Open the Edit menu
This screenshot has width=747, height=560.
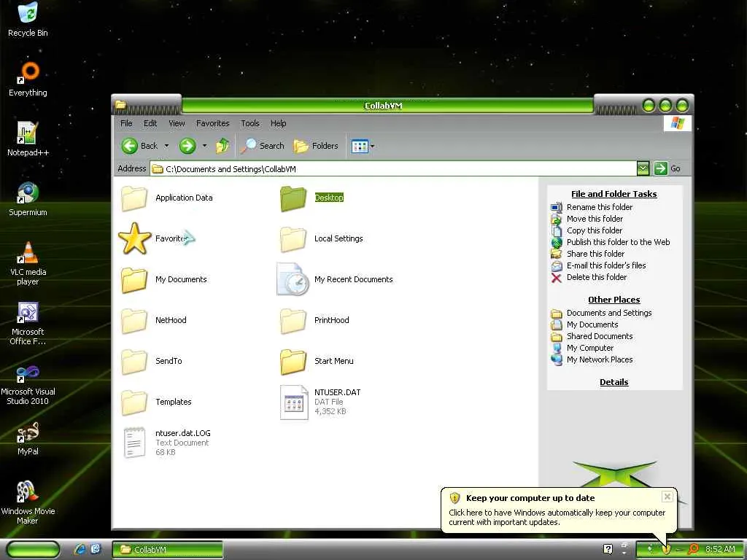pos(150,123)
